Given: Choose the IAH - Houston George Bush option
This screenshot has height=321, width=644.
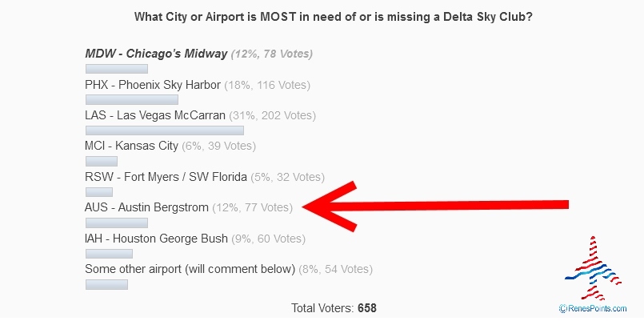Looking at the screenshot, I should pos(156,239).
